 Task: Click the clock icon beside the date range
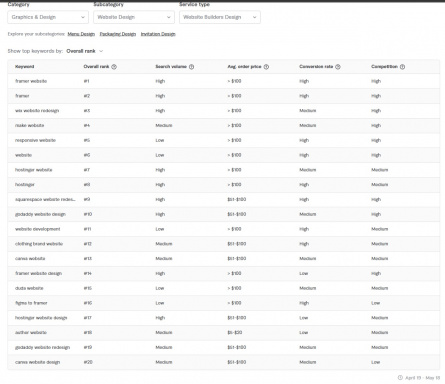pyautogui.click(x=400, y=378)
